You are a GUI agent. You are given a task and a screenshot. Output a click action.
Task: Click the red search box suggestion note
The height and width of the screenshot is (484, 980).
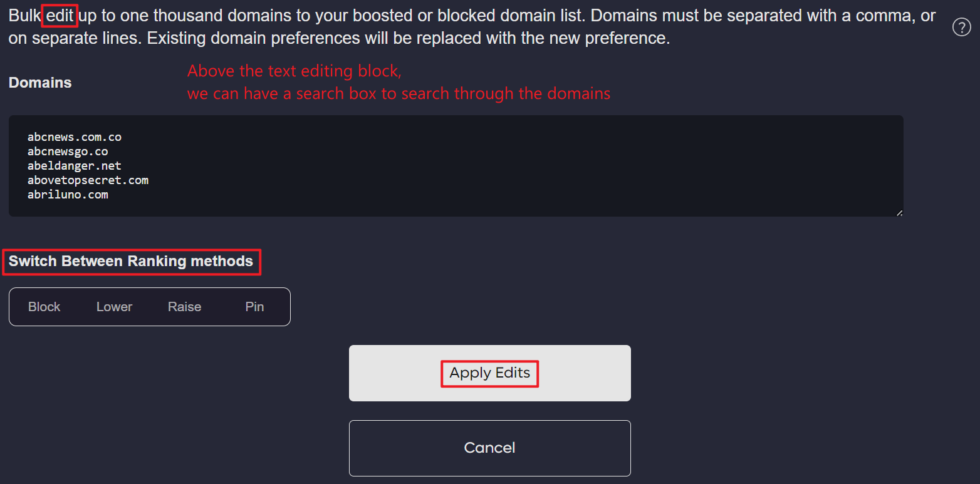click(x=399, y=83)
